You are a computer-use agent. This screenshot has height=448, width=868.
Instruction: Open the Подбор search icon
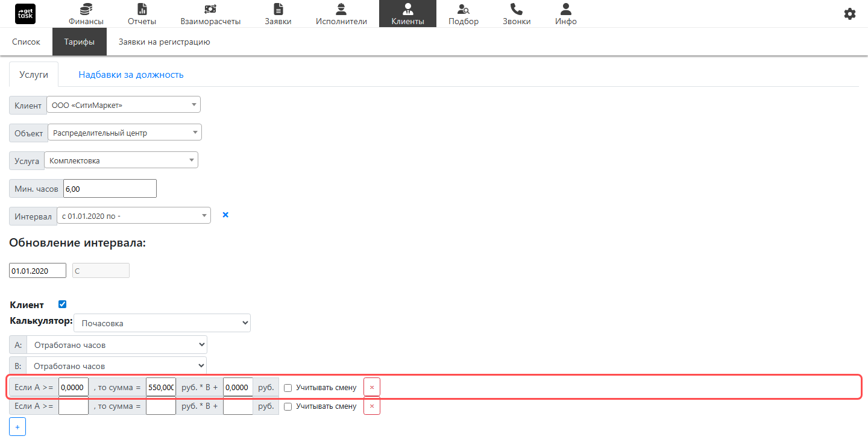coord(464,9)
